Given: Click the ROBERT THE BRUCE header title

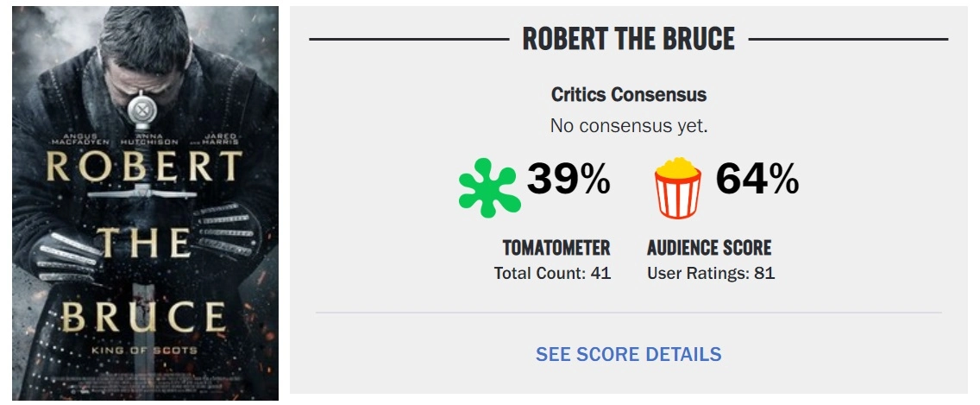Looking at the screenshot, I should pos(628,39).
